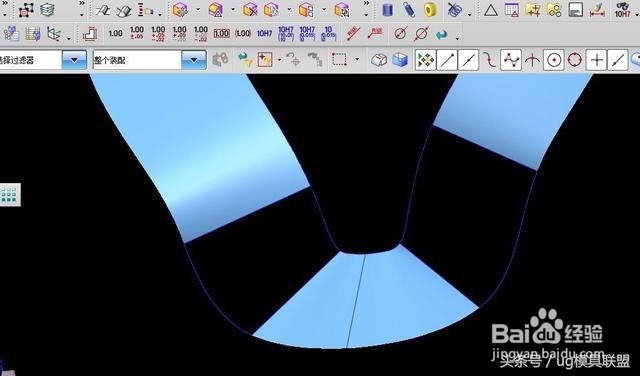Image resolution: width=640 pixels, height=376 pixels.
Task: Open dropdown next to rectangle selection icon
Action: click(357, 60)
